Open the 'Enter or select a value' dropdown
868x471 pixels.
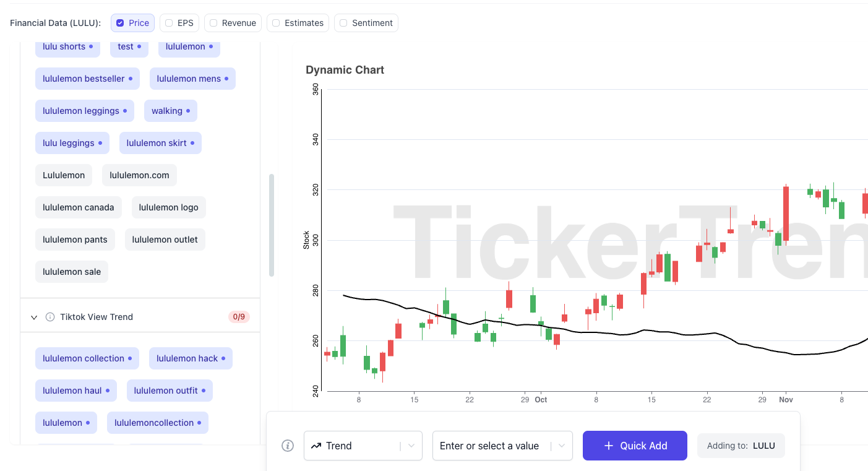click(x=562, y=446)
